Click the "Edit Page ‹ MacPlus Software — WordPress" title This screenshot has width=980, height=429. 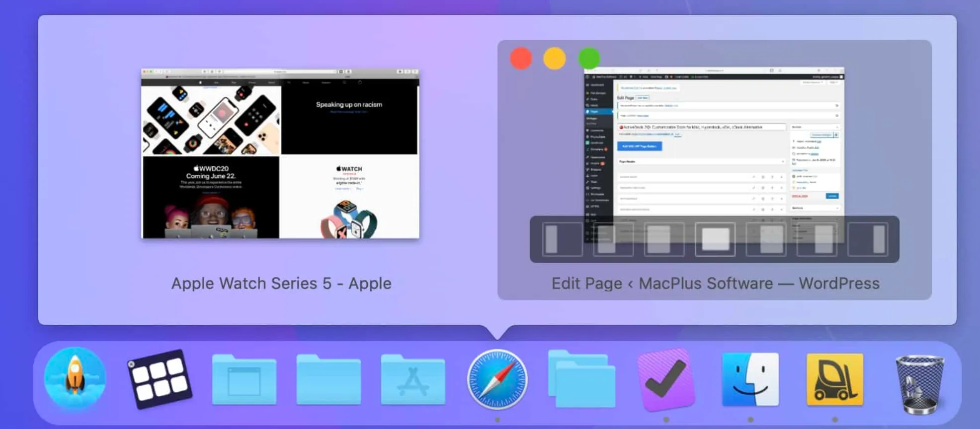[x=716, y=283]
